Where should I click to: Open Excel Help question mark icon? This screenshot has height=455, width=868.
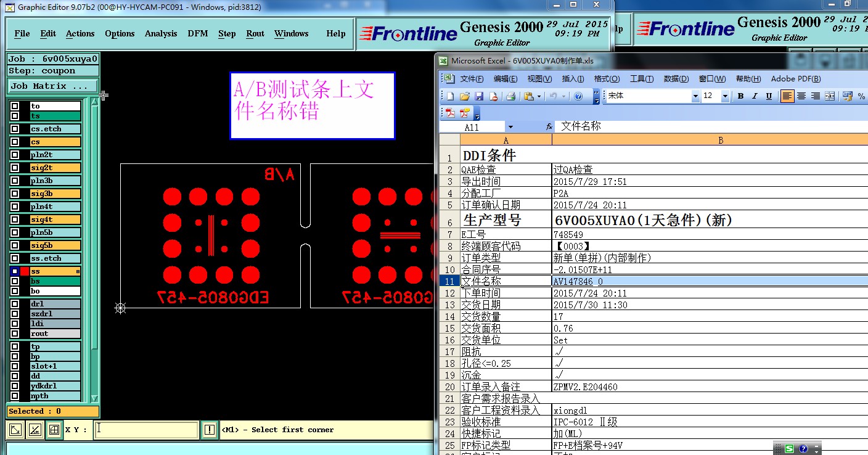578,96
